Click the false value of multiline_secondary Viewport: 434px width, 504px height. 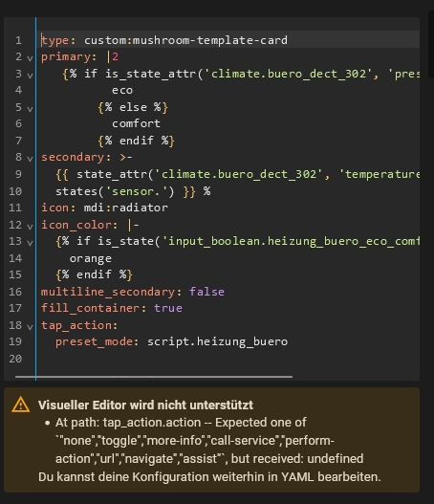[206, 292]
